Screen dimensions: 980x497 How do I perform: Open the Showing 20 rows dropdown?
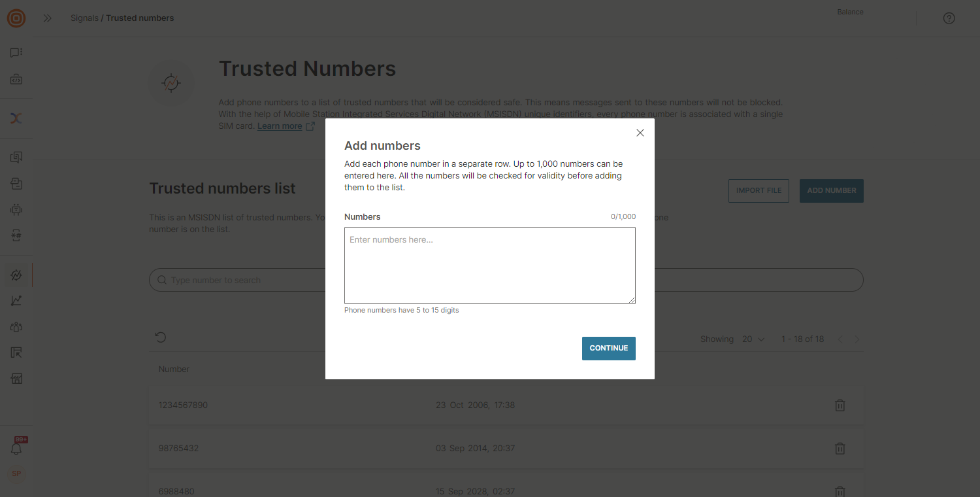(x=753, y=339)
